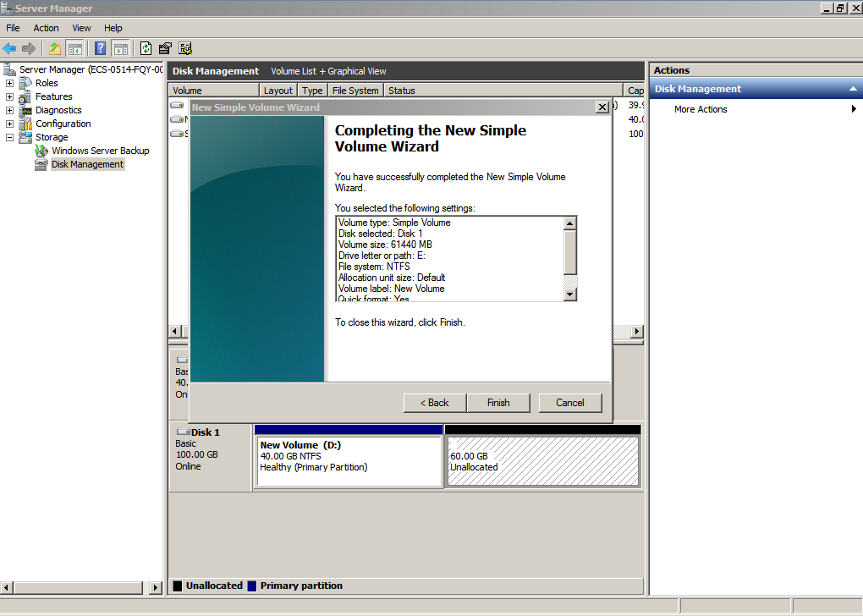The height and width of the screenshot is (616, 863).
Task: Click the disk settings toolbar icon
Action: coord(185,48)
